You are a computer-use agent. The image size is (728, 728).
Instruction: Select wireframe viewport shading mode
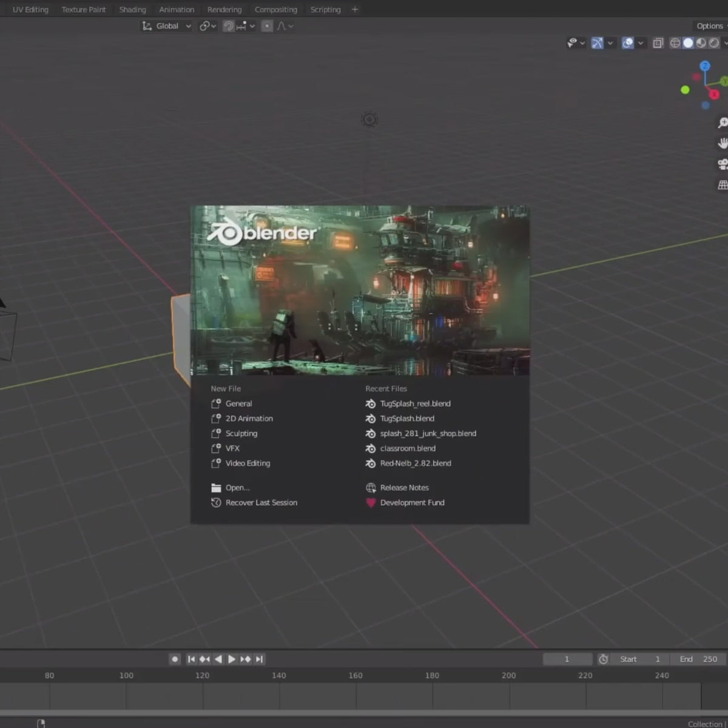click(675, 43)
